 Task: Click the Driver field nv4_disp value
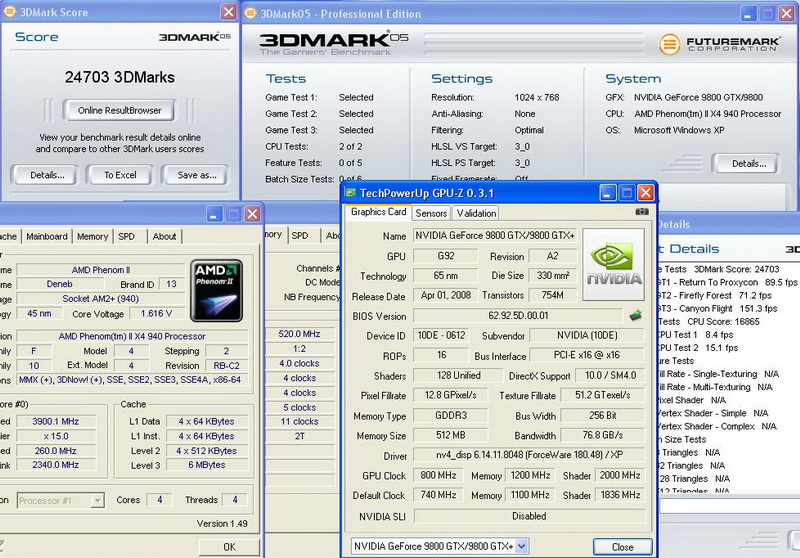(x=529, y=454)
